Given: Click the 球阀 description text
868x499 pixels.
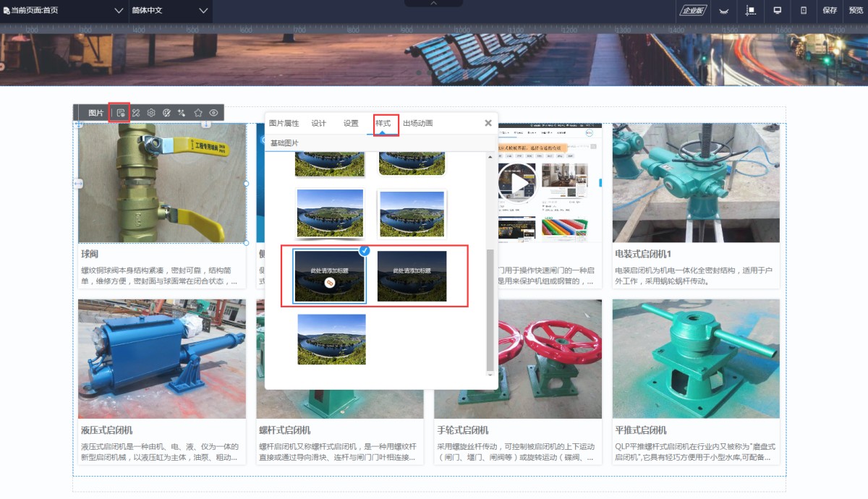Looking at the screenshot, I should [x=161, y=276].
